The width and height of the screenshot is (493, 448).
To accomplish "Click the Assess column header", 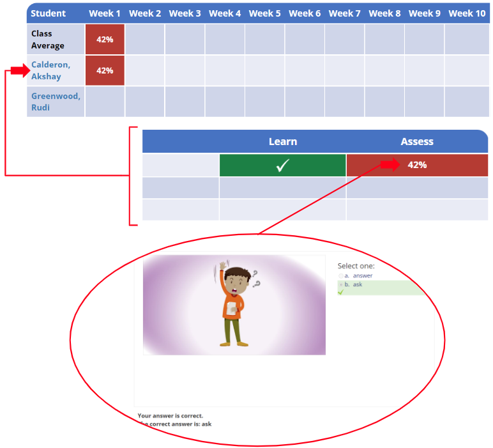I will [416, 142].
